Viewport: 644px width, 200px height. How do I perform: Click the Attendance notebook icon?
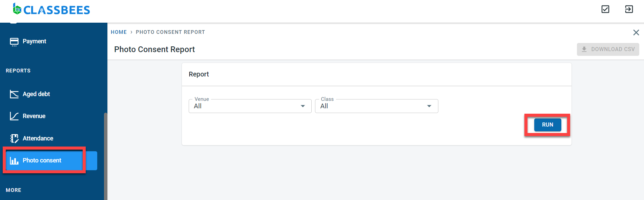14,138
